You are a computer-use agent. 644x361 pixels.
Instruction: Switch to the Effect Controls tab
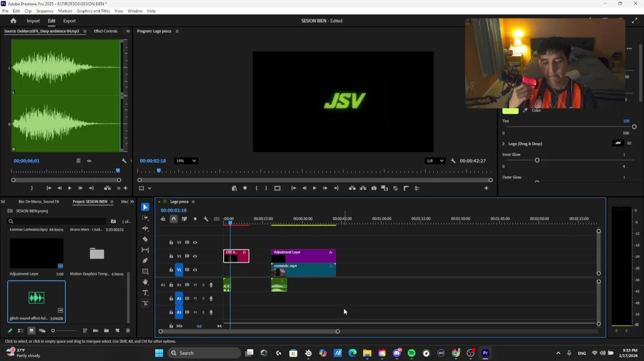click(x=105, y=31)
